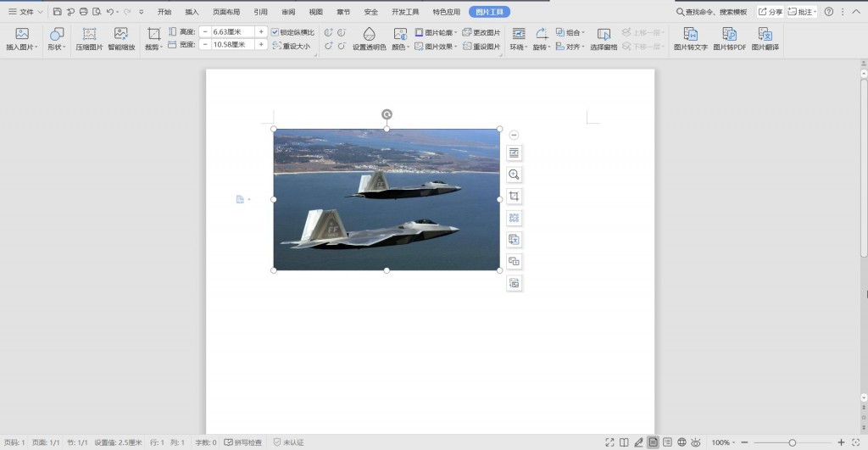Click the floating zoom magnifier beside image
This screenshot has height=450, width=868.
pyautogui.click(x=514, y=175)
